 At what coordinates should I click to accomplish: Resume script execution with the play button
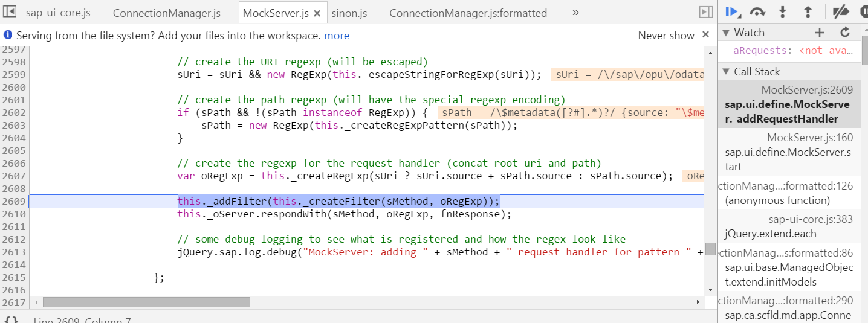(x=732, y=11)
